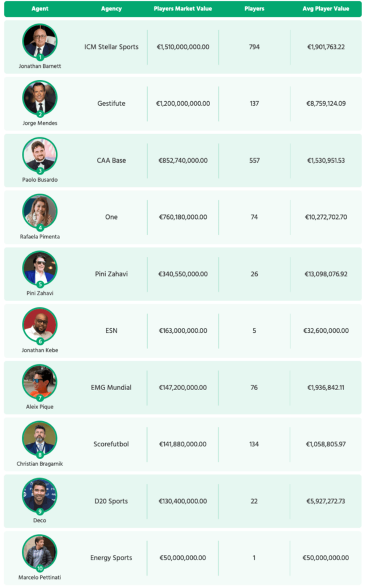Click Jonathan Barnett's profile photo
Image resolution: width=366 pixels, height=588 pixels.
tap(40, 41)
